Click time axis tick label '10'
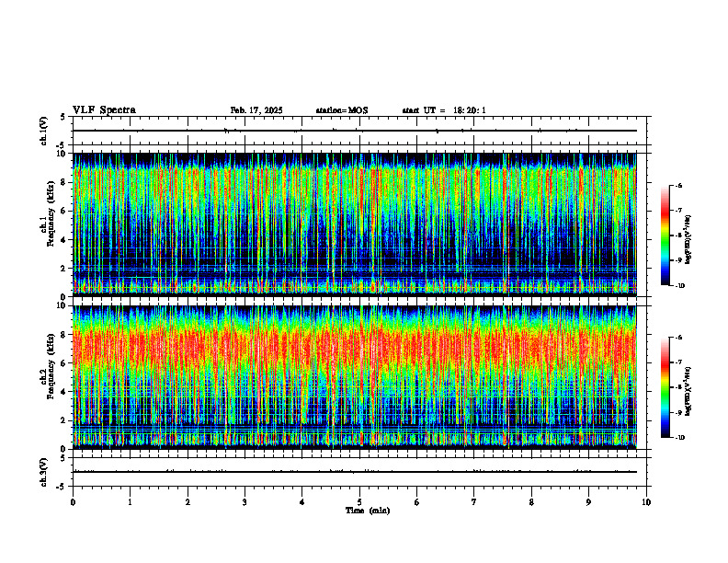Viewport: 728px width, 563px height. pyautogui.click(x=646, y=502)
